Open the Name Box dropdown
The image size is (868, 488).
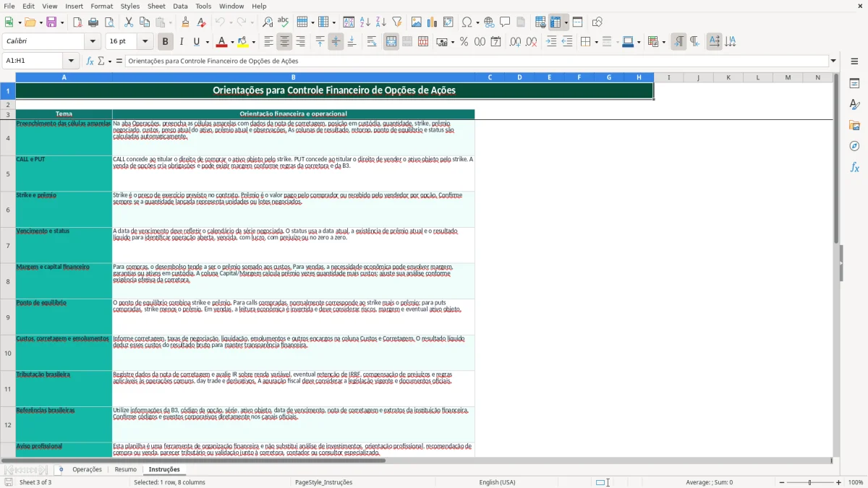coord(71,61)
